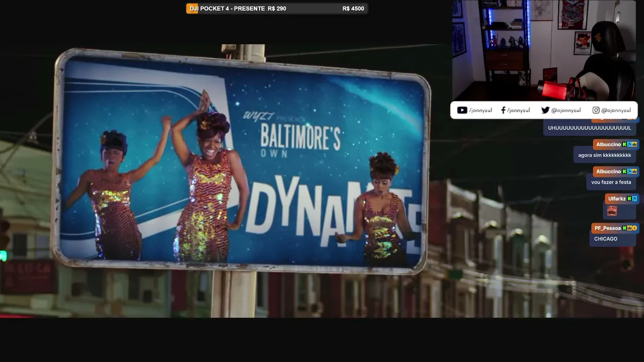The image size is (644, 362).
Task: Click the 'POCKET 4 - PRESENTE' goal title
Action: [x=232, y=9]
